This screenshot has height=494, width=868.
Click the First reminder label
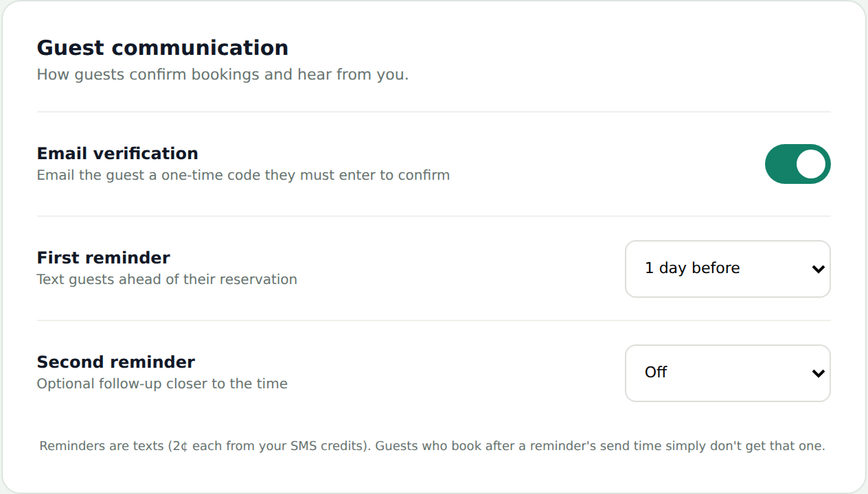104,257
